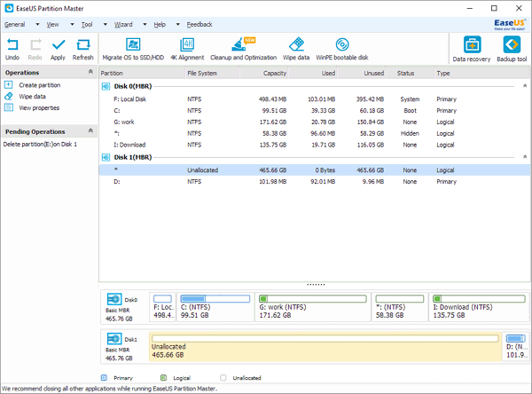
Task: Select the D: block on Disk1 map
Action: tap(516, 346)
